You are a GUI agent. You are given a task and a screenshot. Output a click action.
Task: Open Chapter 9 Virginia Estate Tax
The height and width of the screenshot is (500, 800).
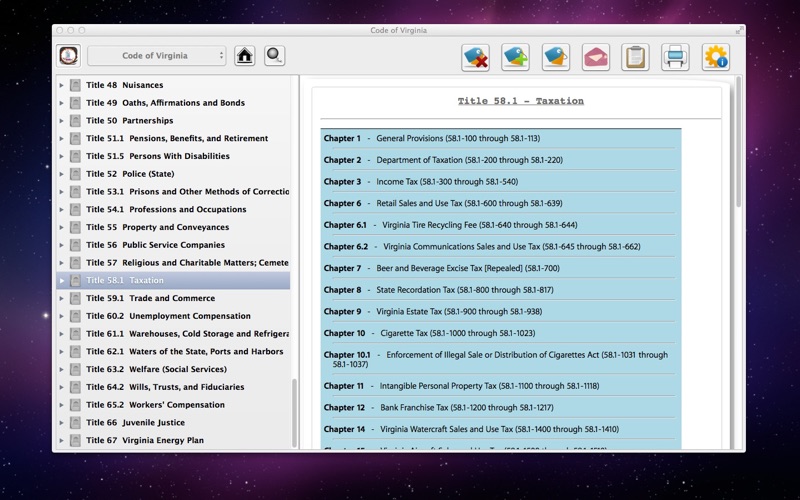[x=433, y=312]
